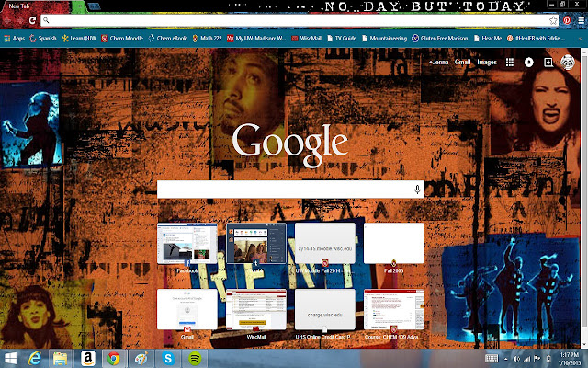Image resolution: width=588 pixels, height=368 pixels.
Task: Open the Windows Start button
Action: coord(11,359)
